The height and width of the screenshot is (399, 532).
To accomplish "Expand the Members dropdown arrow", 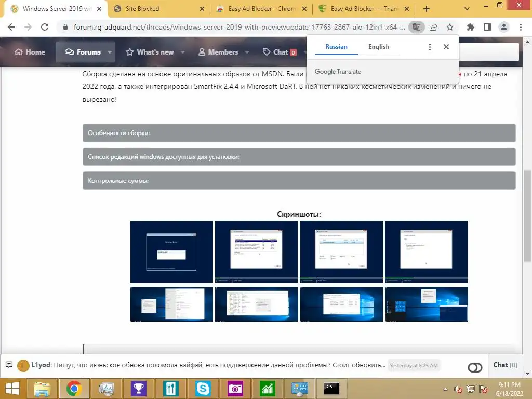I will [247, 52].
